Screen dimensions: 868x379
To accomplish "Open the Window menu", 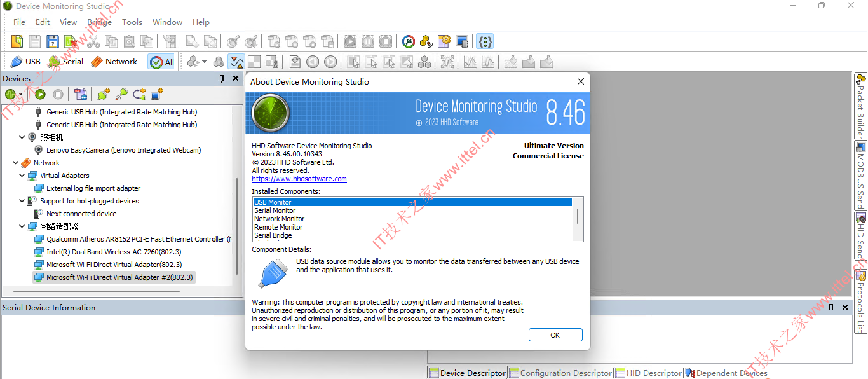I will tap(168, 22).
